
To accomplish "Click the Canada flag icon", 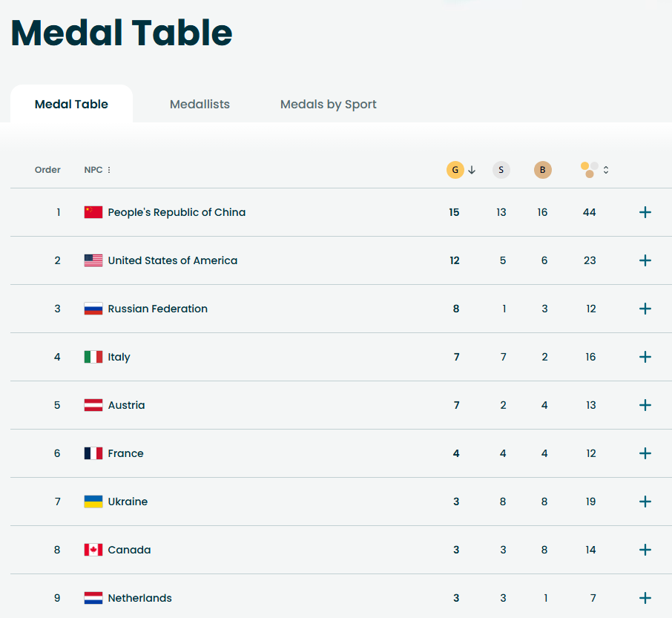I will click(x=93, y=550).
